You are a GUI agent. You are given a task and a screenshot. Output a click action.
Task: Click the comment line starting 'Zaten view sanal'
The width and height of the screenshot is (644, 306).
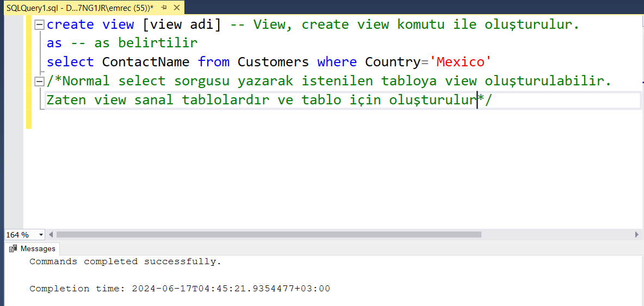(x=269, y=100)
